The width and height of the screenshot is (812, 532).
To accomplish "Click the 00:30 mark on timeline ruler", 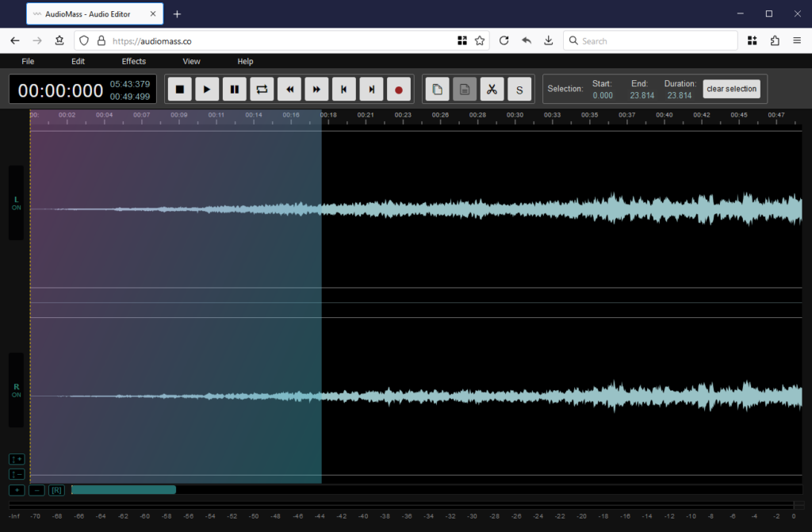I will [515, 115].
